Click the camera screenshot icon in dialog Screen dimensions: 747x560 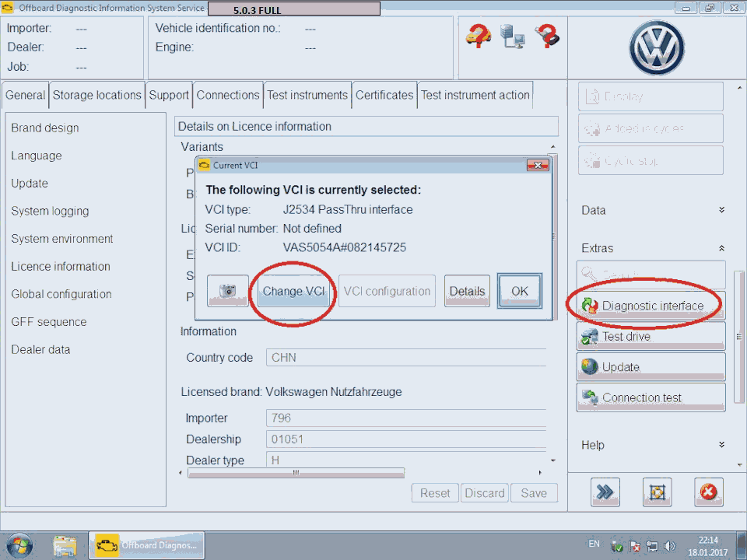tap(228, 291)
